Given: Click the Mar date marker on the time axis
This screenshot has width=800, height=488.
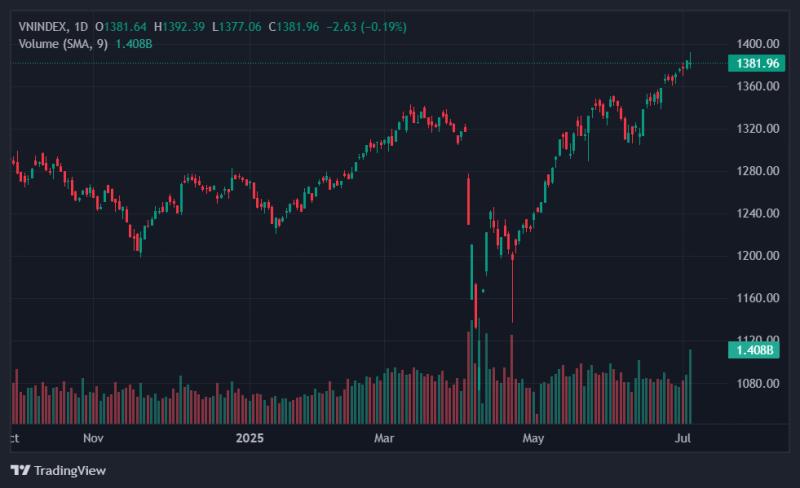Looking at the screenshot, I should pyautogui.click(x=384, y=438).
